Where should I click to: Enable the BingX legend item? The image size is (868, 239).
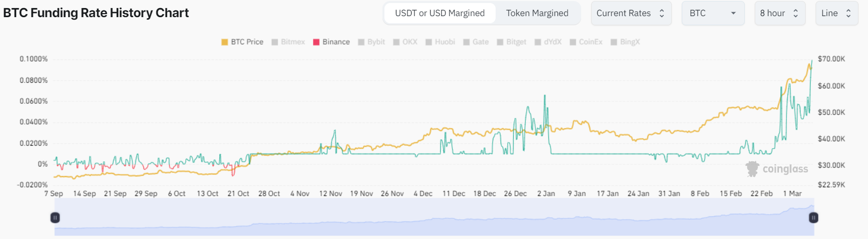pos(625,42)
